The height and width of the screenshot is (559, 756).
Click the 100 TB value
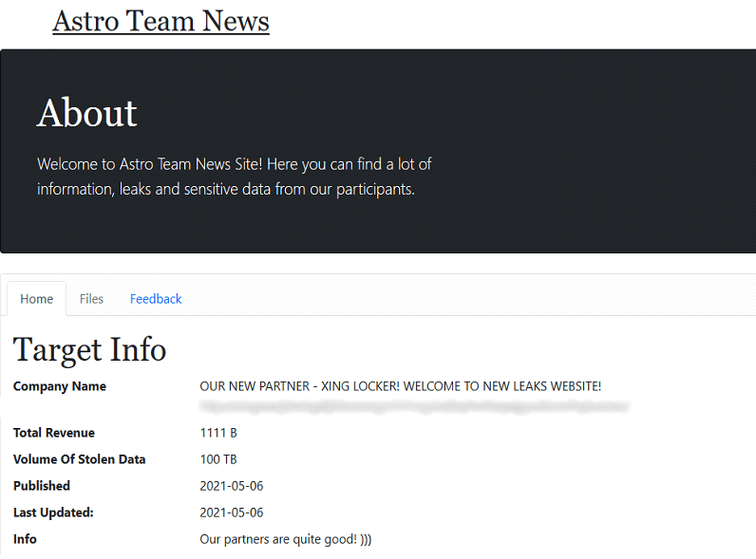218,459
